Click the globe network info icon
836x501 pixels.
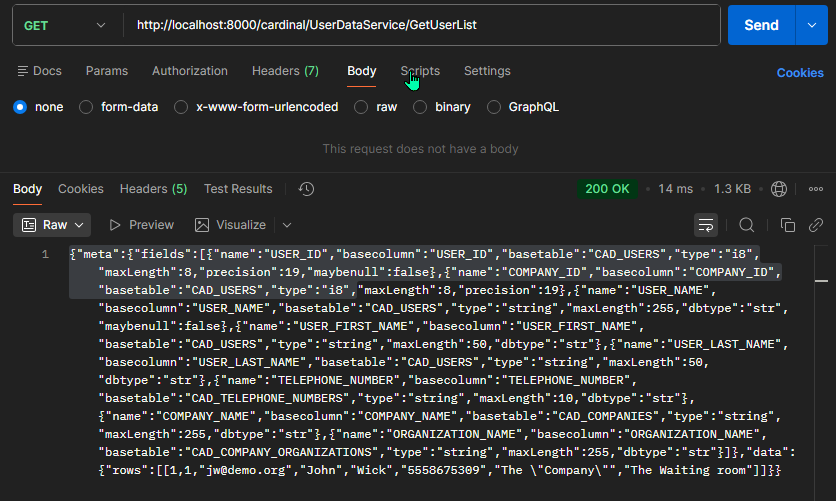[x=779, y=189]
